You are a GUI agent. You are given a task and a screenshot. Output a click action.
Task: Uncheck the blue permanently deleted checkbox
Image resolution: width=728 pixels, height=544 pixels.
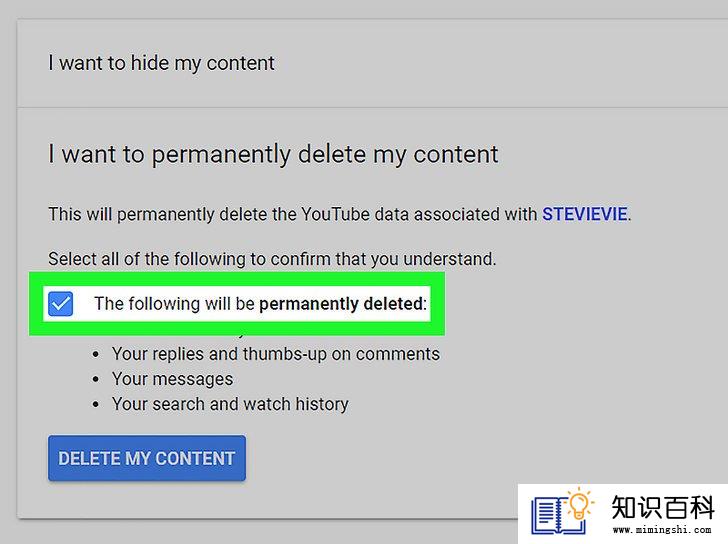60,304
